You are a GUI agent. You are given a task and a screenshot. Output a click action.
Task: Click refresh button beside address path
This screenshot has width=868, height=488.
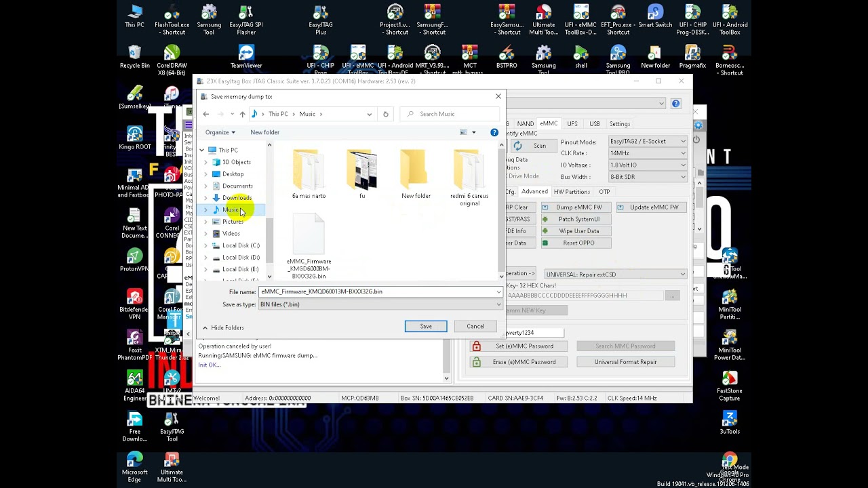[x=385, y=114]
